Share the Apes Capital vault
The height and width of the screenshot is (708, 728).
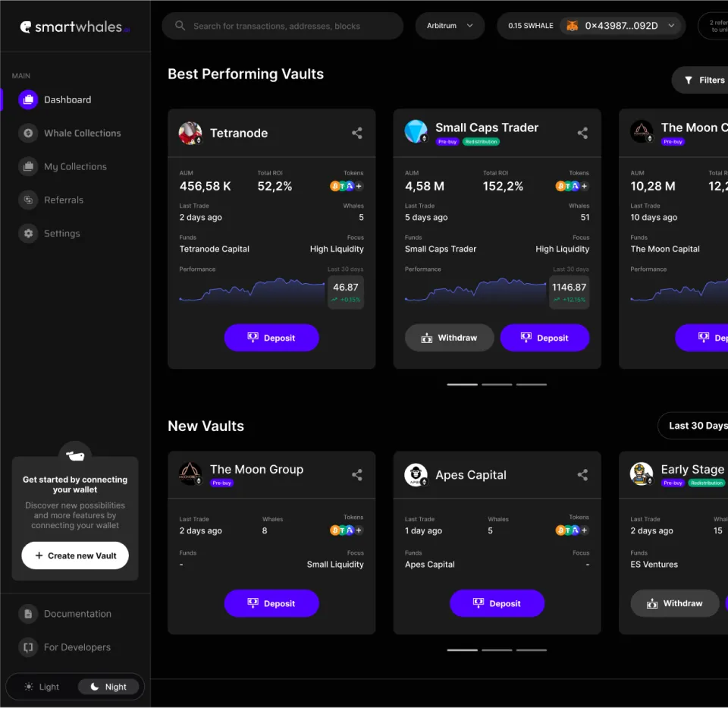pyautogui.click(x=582, y=475)
